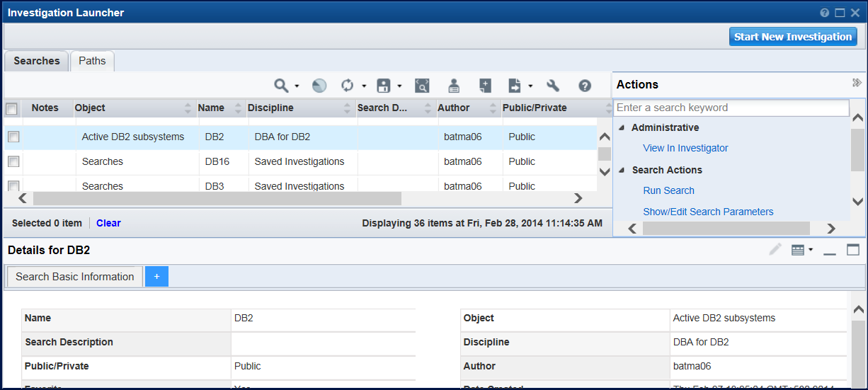Click the Run Search link
868x390 pixels.
668,190
